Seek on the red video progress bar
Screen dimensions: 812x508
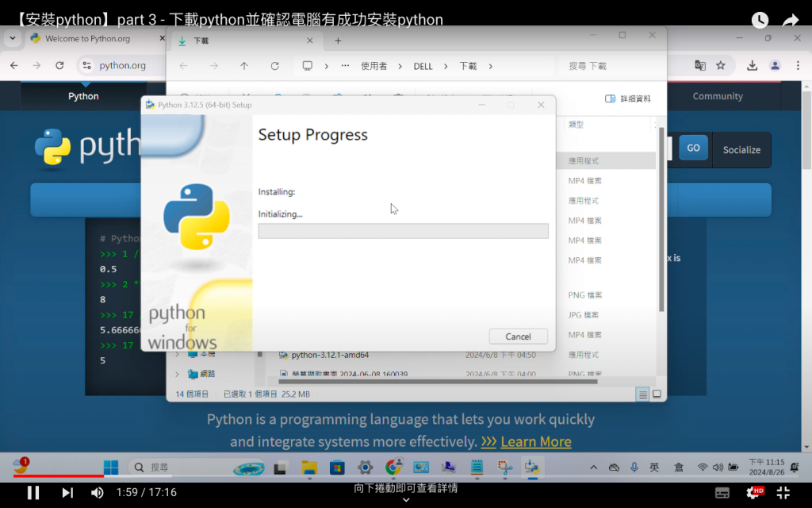(58, 475)
